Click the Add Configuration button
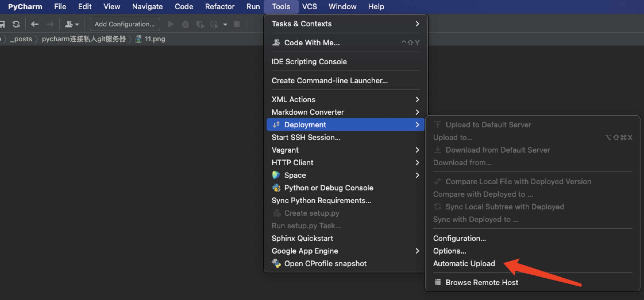The image size is (644, 300). click(x=125, y=24)
